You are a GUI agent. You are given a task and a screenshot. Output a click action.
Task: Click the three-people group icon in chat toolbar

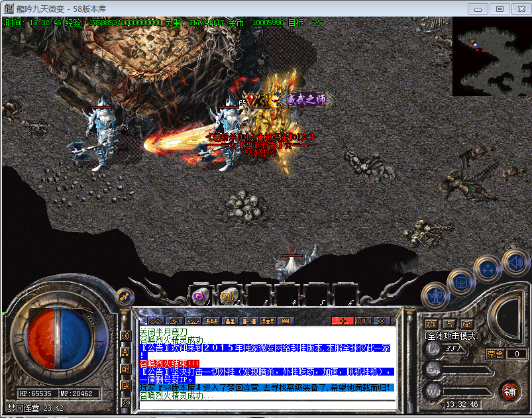coord(212,321)
